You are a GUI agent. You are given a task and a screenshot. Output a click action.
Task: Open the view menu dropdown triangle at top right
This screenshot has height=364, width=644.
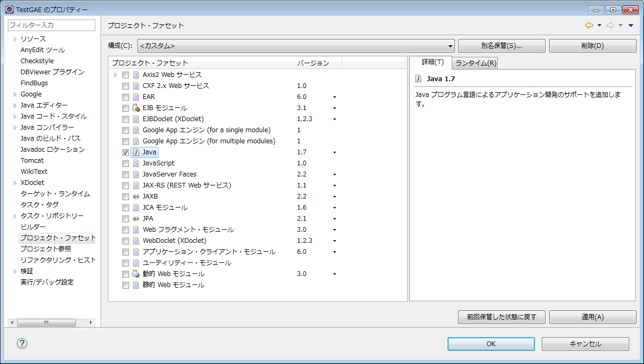coord(631,25)
